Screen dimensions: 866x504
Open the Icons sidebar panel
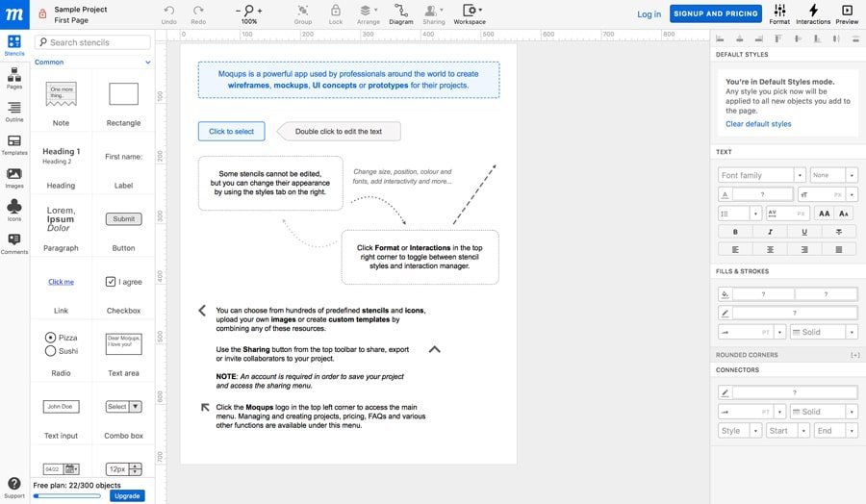pyautogui.click(x=14, y=211)
